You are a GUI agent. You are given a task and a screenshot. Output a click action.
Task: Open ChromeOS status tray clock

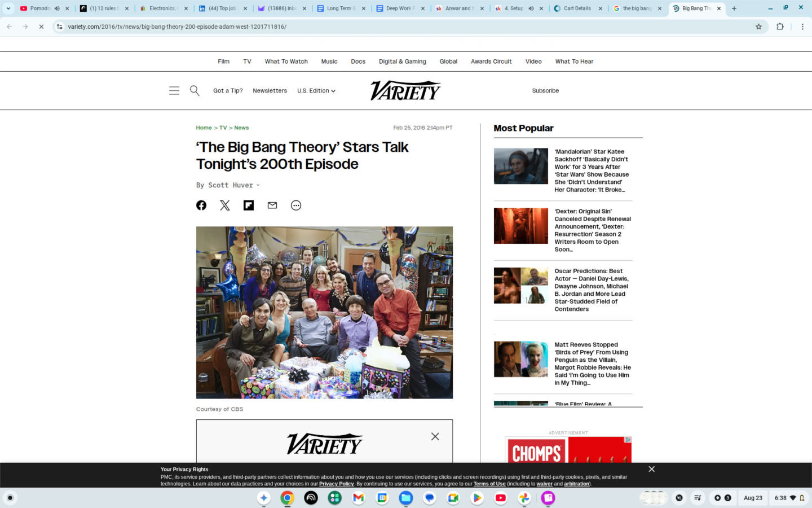[788, 498]
